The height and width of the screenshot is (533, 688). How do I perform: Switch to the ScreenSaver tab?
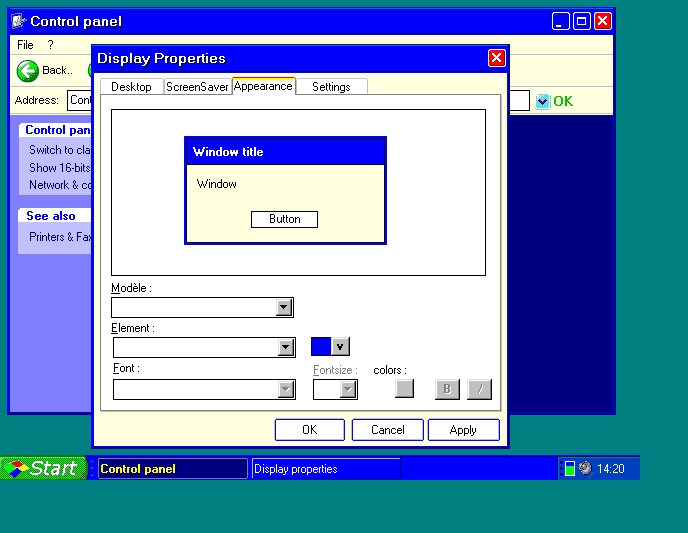(x=197, y=87)
